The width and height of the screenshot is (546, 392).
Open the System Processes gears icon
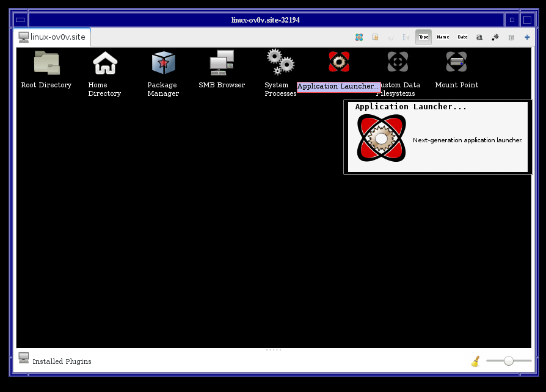[x=280, y=62]
